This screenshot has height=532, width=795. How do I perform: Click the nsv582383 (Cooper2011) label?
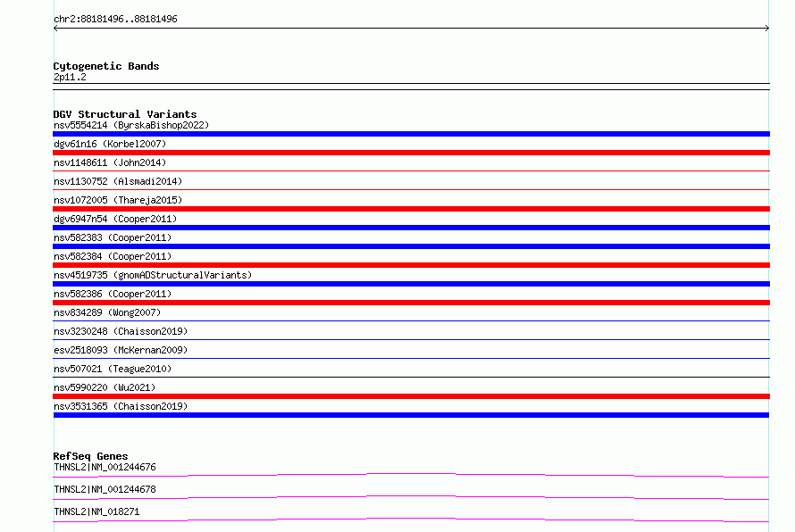tap(113, 237)
